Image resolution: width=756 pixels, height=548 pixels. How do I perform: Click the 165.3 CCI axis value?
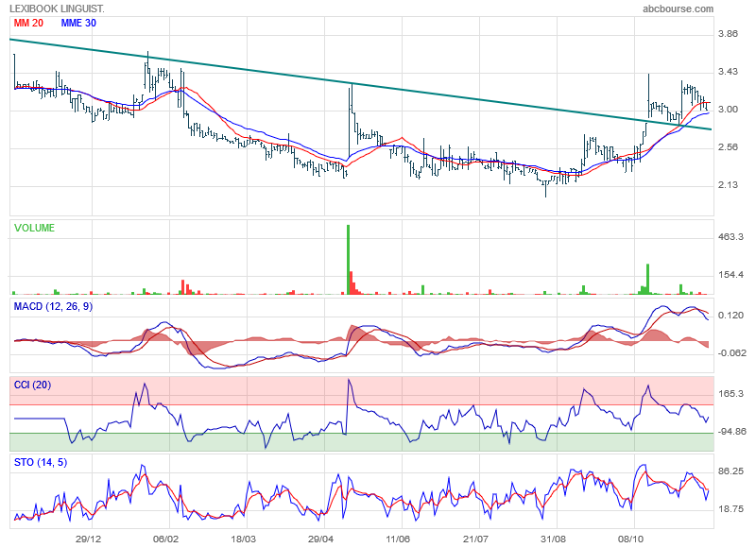point(730,394)
